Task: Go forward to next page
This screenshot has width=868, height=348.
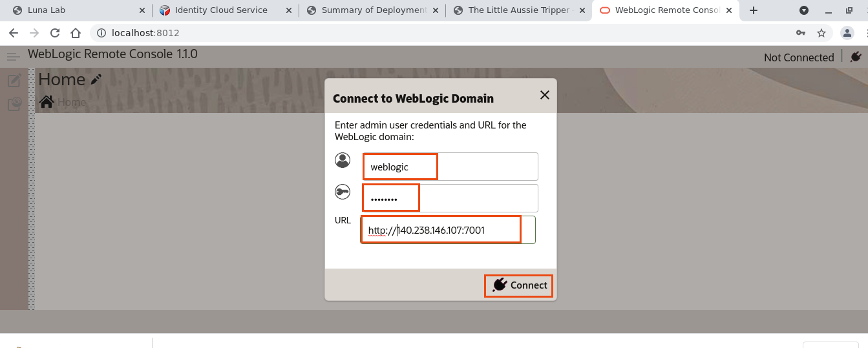Action: tap(34, 33)
